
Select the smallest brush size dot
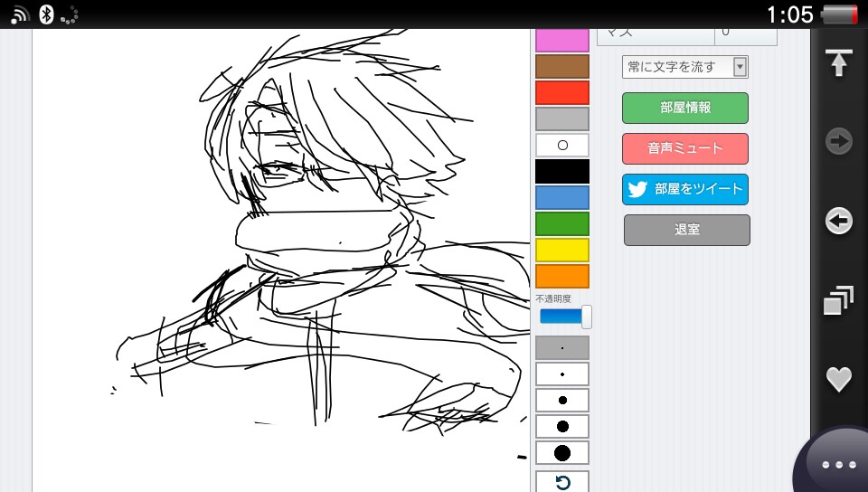point(562,348)
